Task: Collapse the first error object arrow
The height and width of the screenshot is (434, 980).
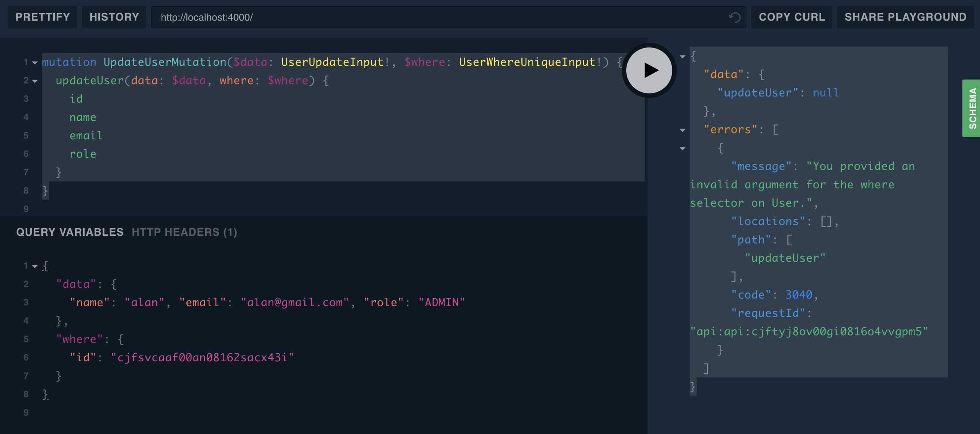Action: coord(683,148)
